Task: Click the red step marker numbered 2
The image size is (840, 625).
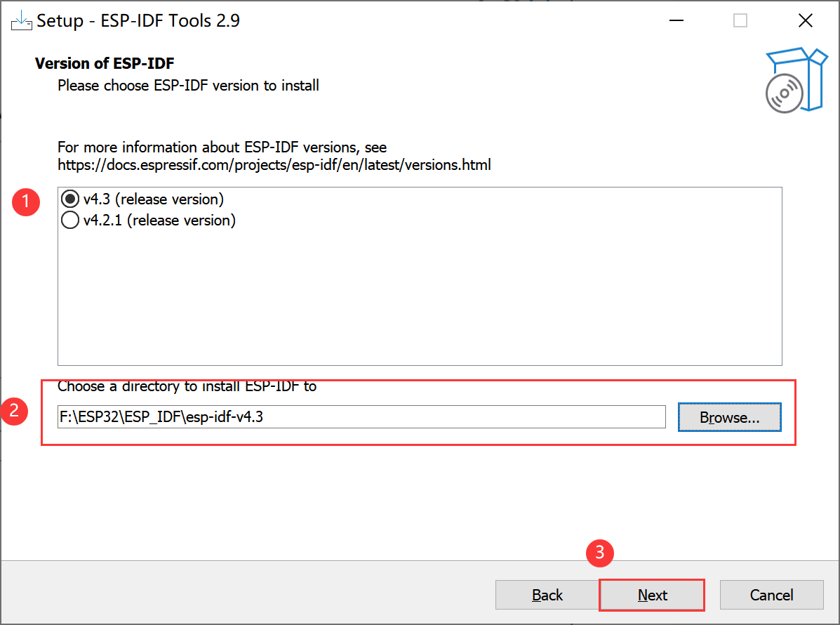Action: pyautogui.click(x=15, y=412)
